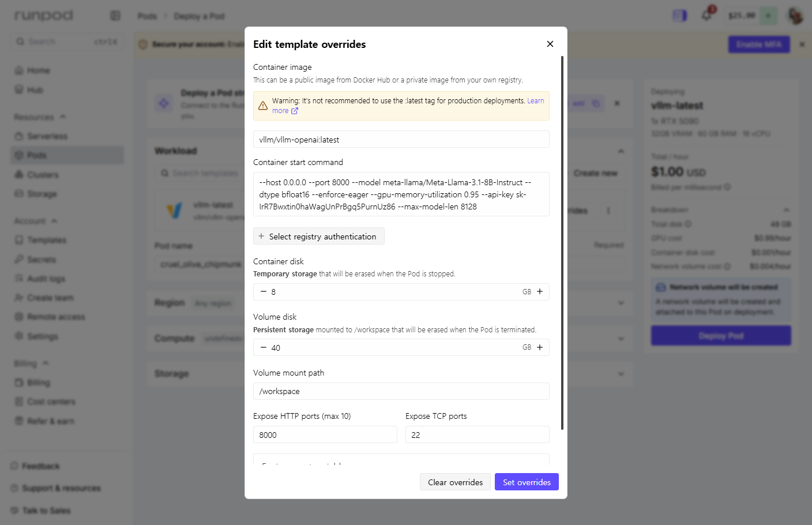Open the user avatar menu

click(795, 16)
